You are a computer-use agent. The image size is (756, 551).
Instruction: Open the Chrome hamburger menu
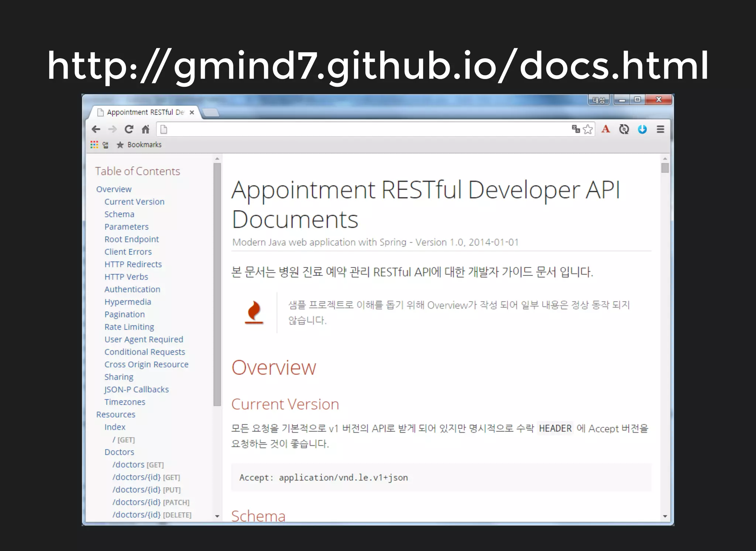(660, 129)
